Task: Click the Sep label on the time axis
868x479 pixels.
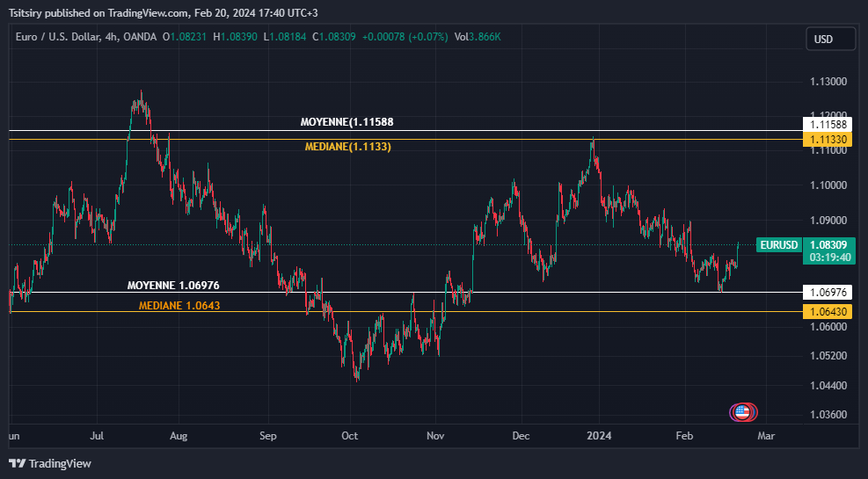Action: [x=268, y=436]
